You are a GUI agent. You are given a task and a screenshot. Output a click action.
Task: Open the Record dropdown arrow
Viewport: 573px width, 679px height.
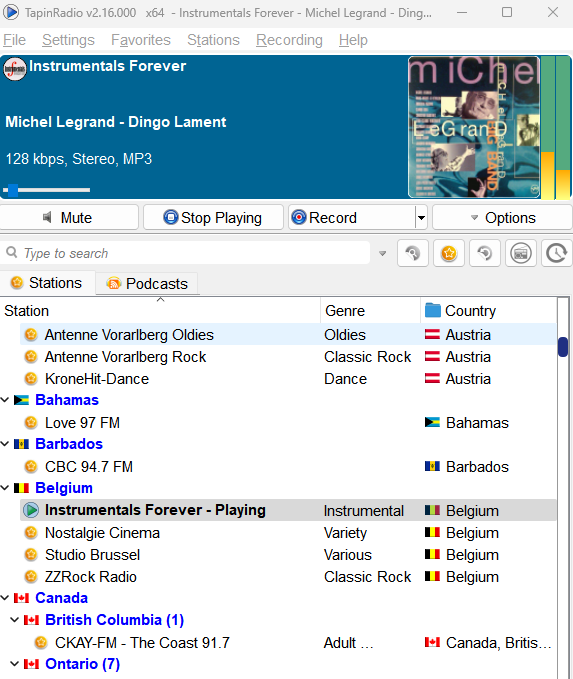(421, 217)
